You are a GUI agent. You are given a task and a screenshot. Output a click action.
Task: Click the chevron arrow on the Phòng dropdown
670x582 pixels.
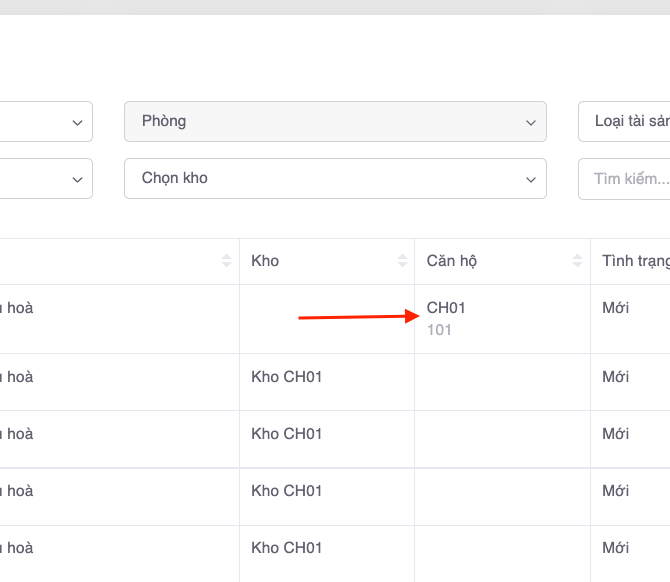point(530,122)
